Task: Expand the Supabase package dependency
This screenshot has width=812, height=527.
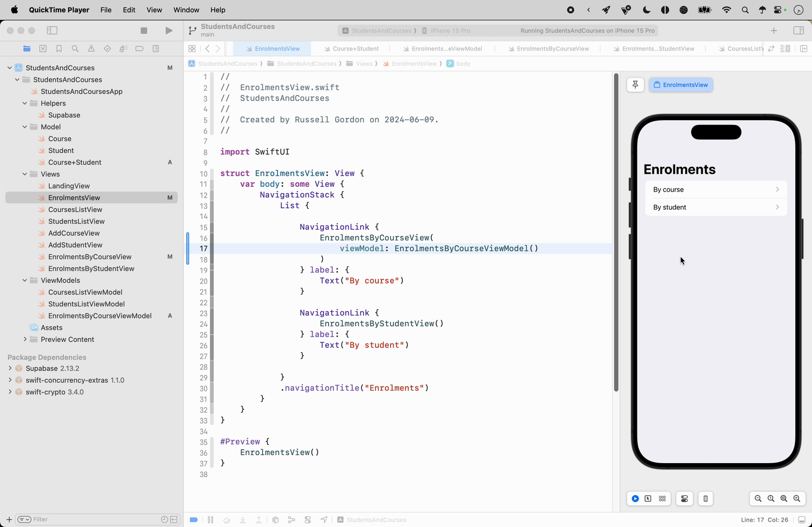Action: [x=10, y=368]
